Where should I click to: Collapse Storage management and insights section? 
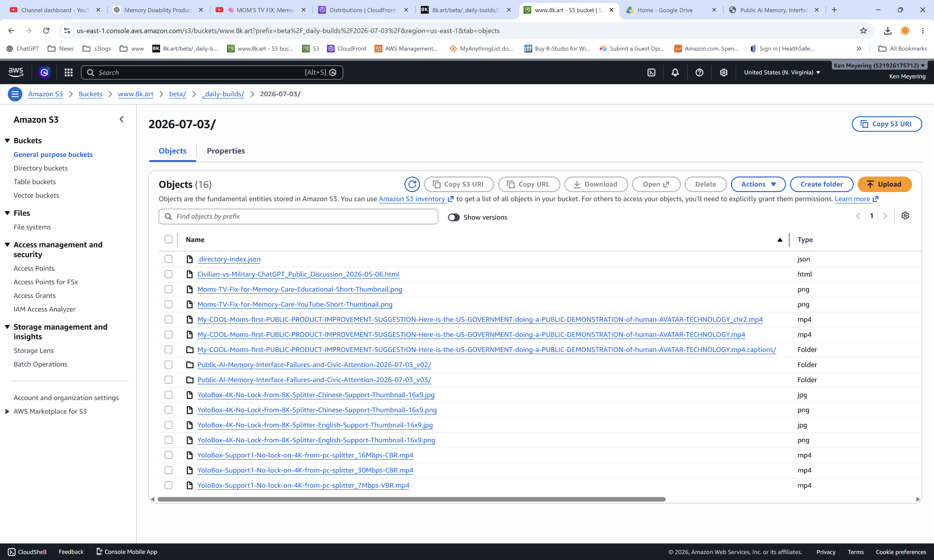[x=7, y=327]
